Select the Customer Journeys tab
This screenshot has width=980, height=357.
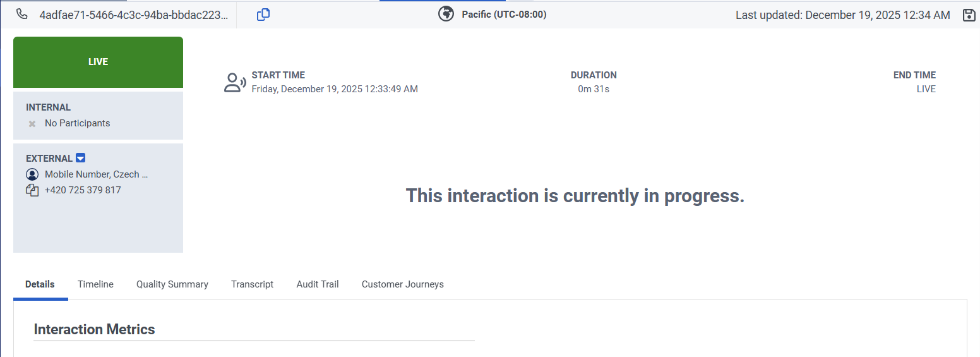[402, 284]
